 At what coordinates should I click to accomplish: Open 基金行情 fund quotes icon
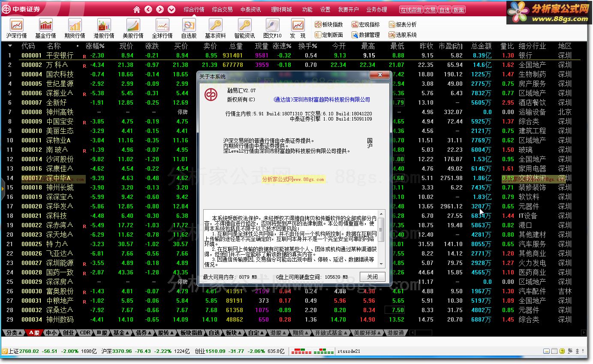45,29
